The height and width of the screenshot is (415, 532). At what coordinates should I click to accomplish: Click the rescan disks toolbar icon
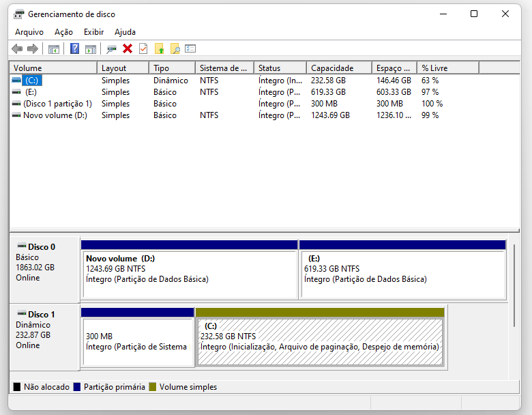(x=111, y=49)
